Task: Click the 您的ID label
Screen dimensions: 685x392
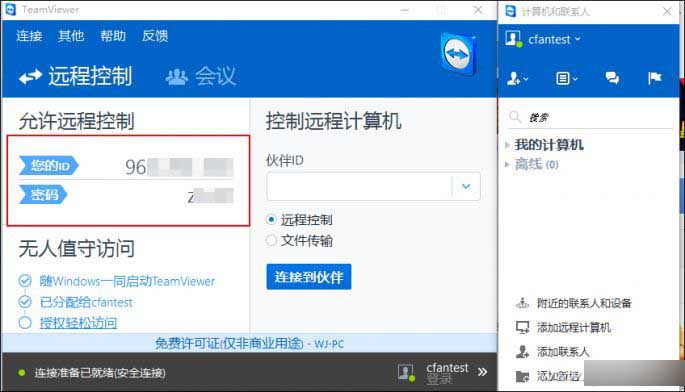Action: pos(48,166)
